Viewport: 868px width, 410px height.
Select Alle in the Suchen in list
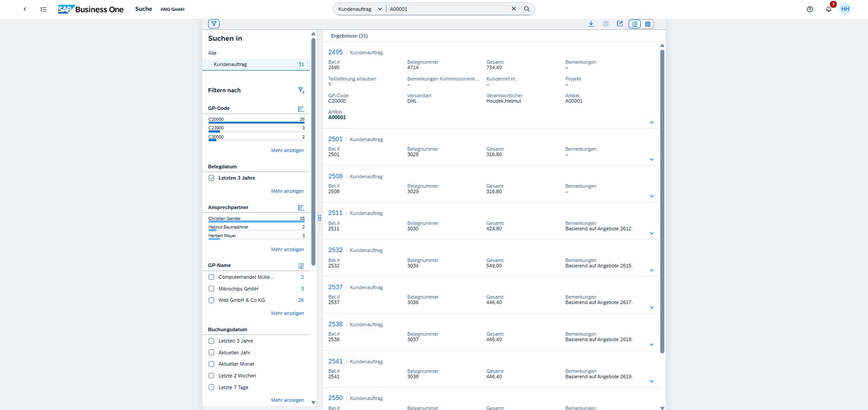(212, 53)
